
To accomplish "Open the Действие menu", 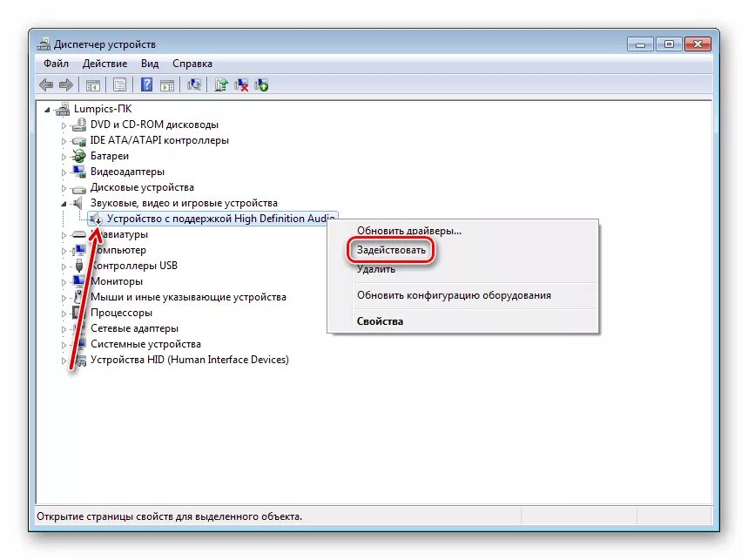I will coord(105,64).
